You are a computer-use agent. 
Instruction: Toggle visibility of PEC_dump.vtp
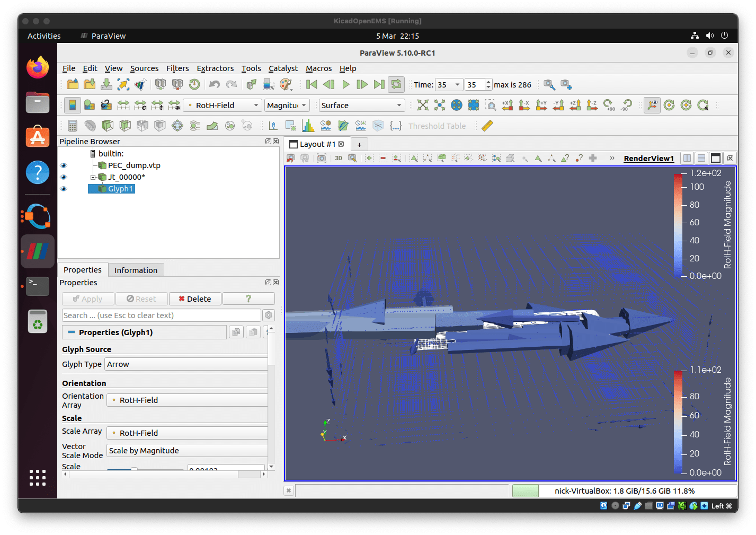tap(64, 165)
